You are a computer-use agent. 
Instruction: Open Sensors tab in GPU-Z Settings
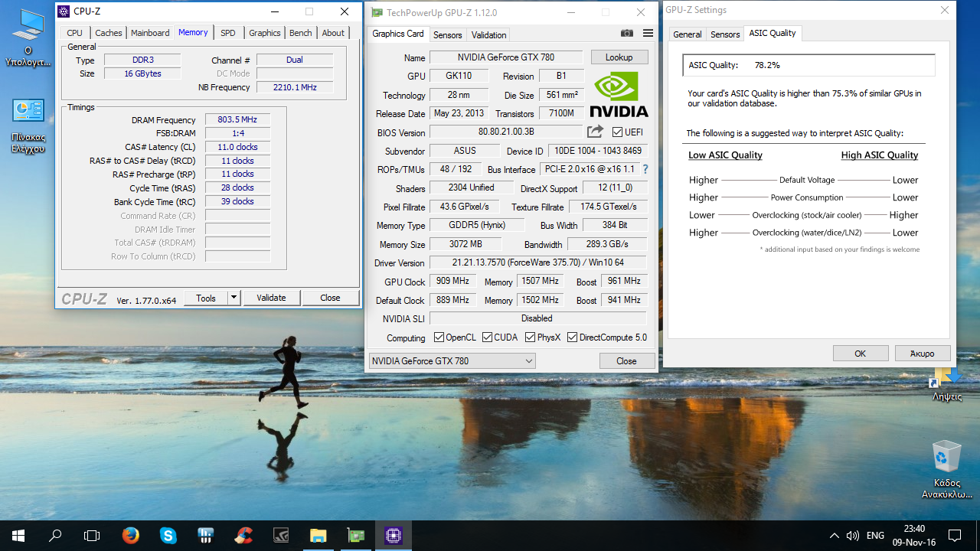point(725,34)
